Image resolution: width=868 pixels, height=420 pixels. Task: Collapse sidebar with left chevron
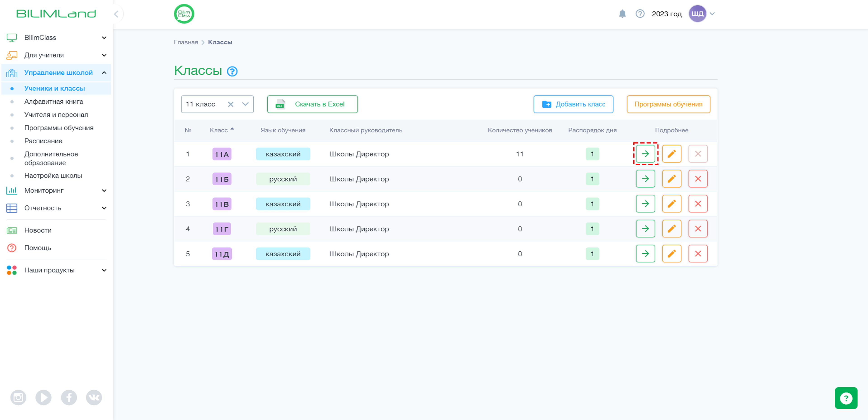(116, 14)
